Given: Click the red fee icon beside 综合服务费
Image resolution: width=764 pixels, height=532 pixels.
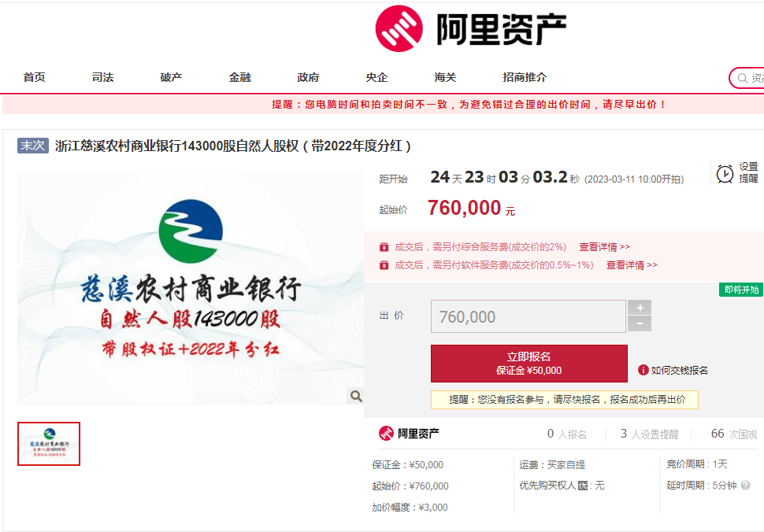Looking at the screenshot, I should [x=384, y=247].
